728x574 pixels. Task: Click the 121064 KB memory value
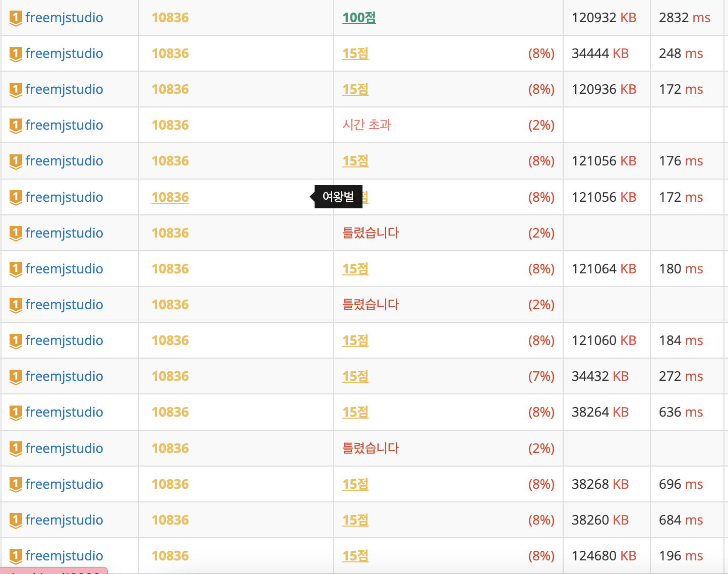pos(604,269)
